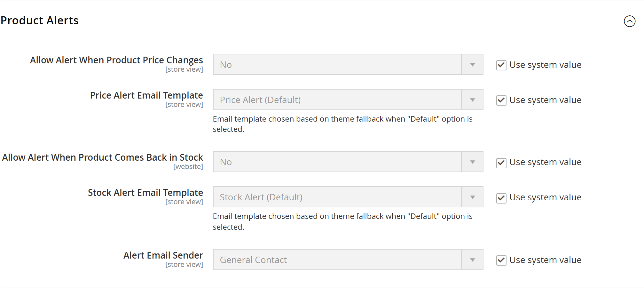The height and width of the screenshot is (288, 644).
Task: Uncheck Use system value for Price Alert Email Template
Action: 501,100
